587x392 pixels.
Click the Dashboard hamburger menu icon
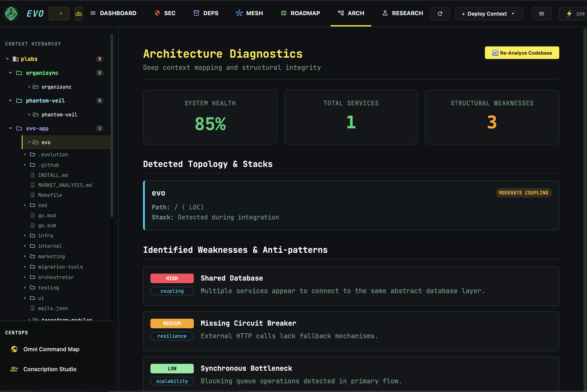[93, 13]
